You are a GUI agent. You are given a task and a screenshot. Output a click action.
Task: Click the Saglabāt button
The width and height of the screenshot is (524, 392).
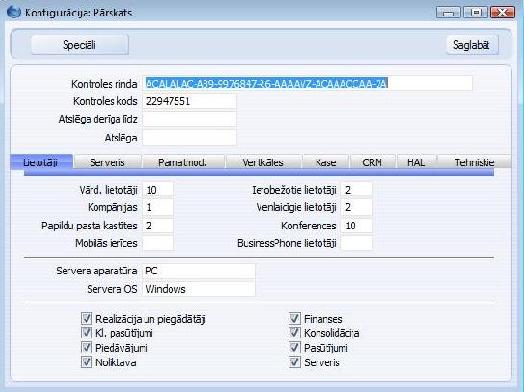tap(472, 45)
